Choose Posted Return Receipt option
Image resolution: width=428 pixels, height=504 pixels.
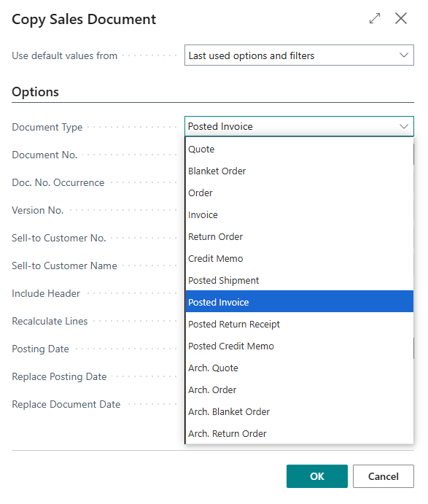[300, 324]
